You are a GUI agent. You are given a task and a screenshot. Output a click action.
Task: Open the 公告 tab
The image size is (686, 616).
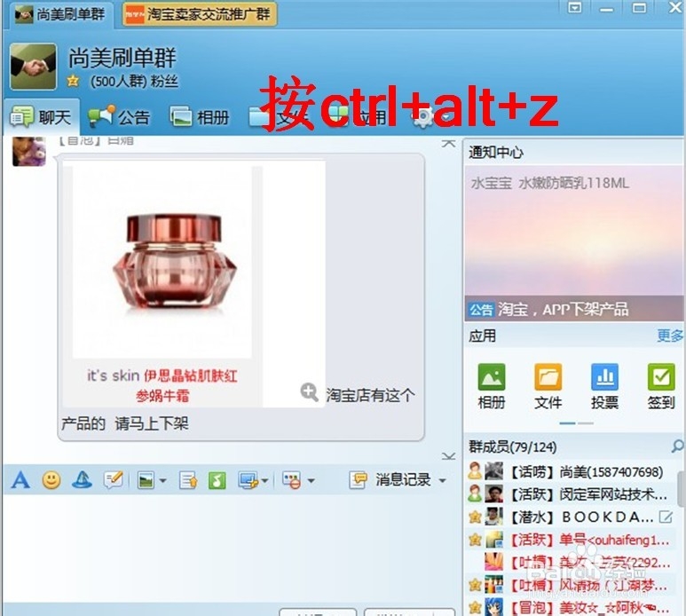119,117
